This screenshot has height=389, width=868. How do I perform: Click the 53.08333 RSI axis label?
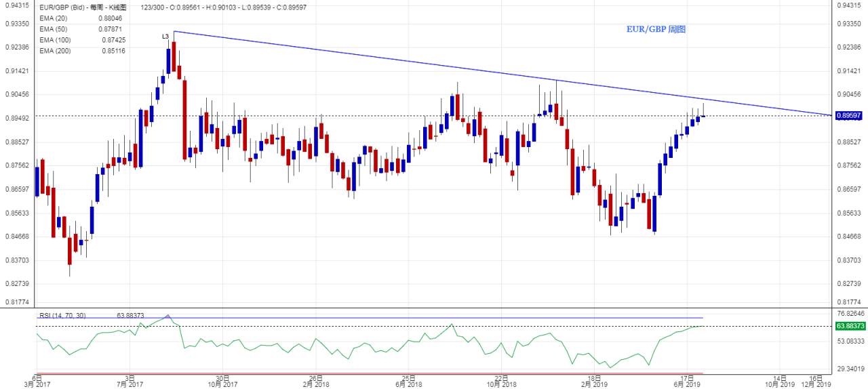pyautogui.click(x=851, y=342)
